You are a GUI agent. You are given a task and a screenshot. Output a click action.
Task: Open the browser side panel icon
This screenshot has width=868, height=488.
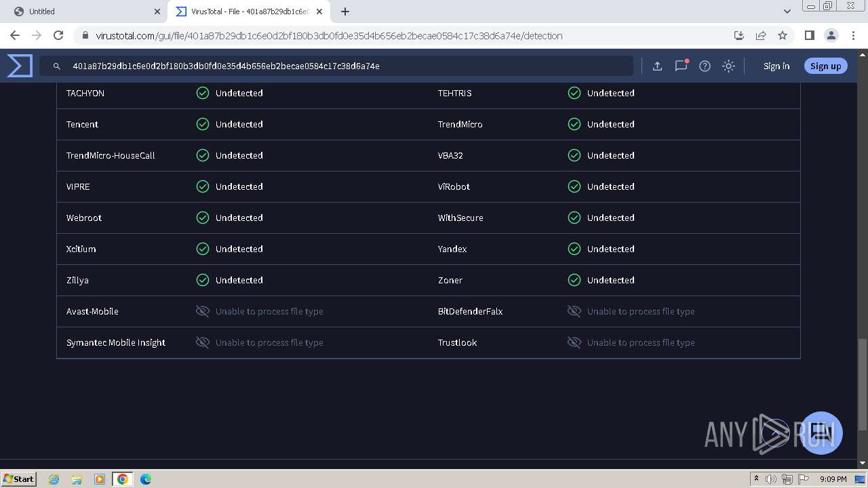(x=809, y=35)
